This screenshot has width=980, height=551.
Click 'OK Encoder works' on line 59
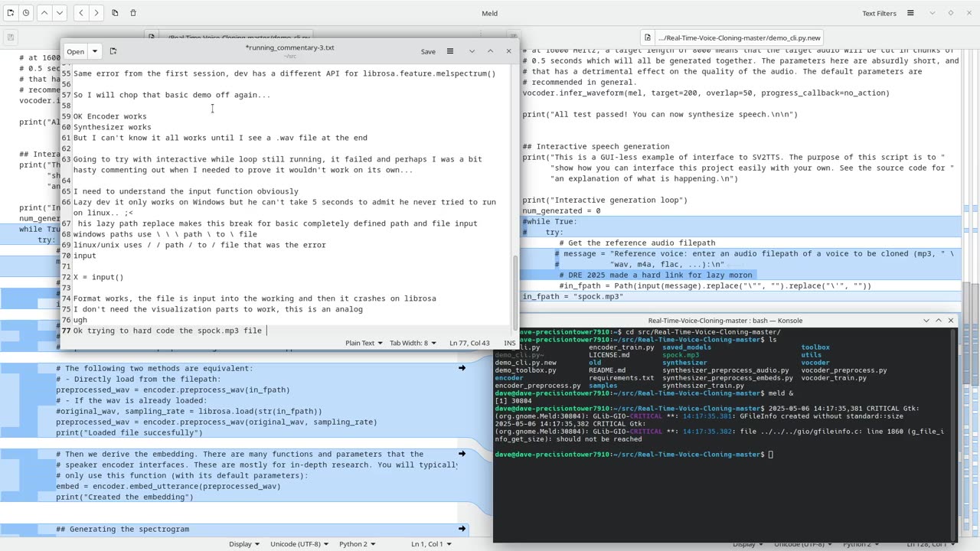109,116
